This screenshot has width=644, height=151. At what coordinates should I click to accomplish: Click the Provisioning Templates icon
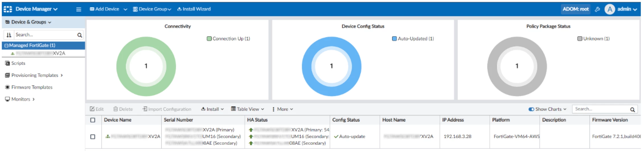tap(7, 75)
